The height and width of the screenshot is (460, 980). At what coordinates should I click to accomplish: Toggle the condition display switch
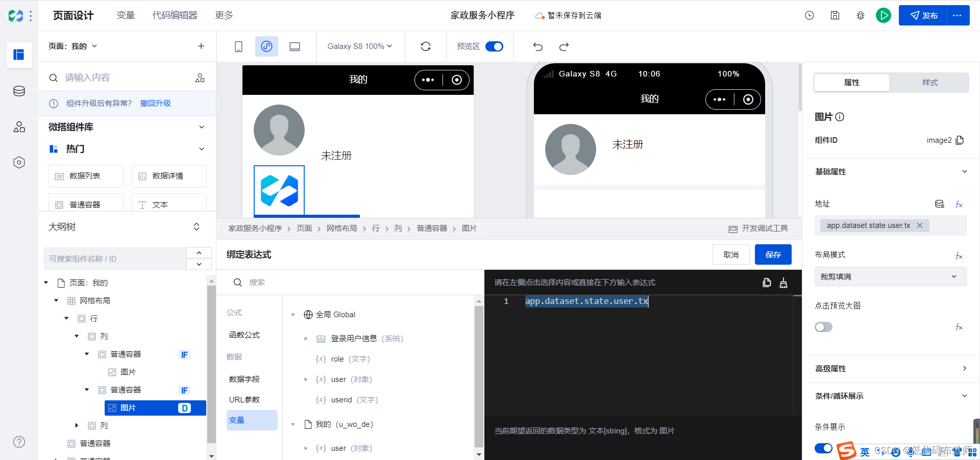(824, 448)
